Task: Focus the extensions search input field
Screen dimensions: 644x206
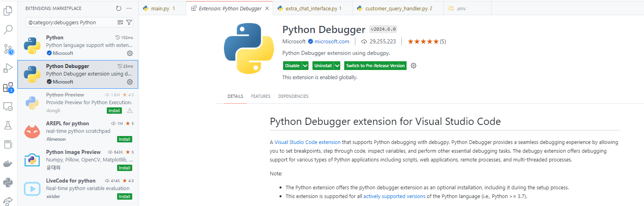Action: (x=71, y=22)
